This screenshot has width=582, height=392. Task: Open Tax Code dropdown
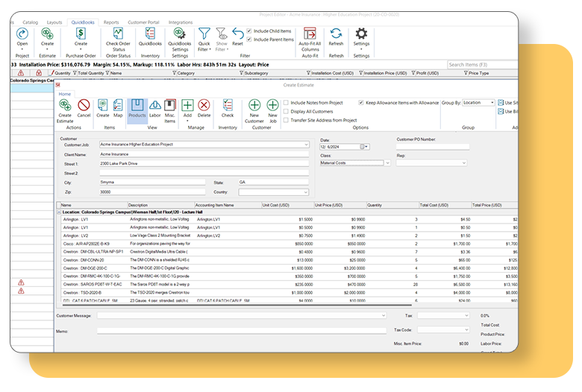(x=466, y=329)
